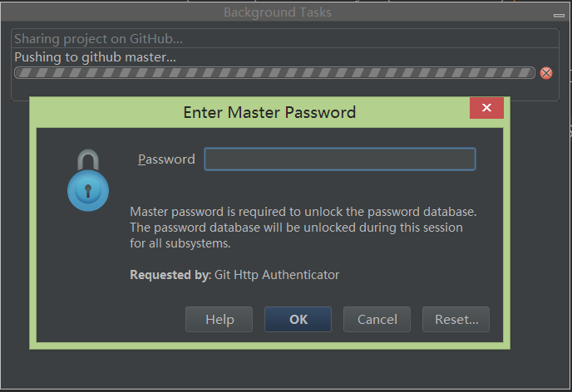Viewport: 572px width, 392px height.
Task: Confirm the password with OK
Action: tap(298, 319)
